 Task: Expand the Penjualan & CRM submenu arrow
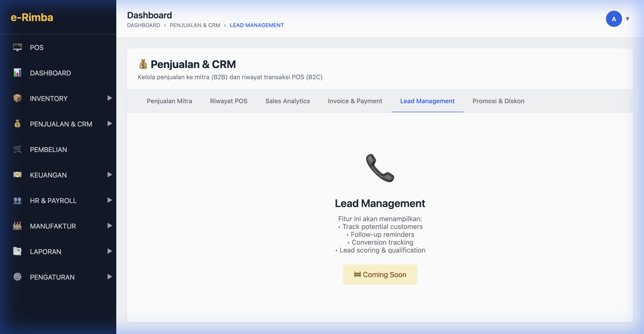pyautogui.click(x=110, y=124)
